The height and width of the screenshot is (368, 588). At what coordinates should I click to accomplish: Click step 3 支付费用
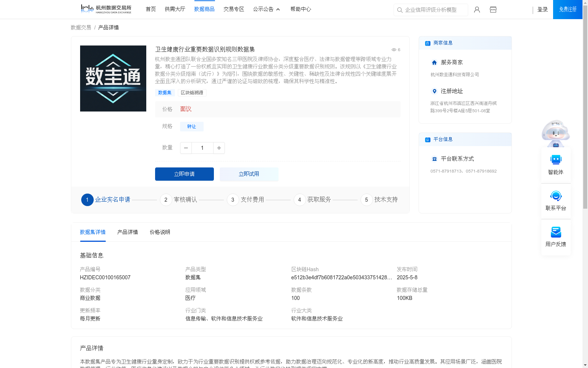click(x=245, y=200)
